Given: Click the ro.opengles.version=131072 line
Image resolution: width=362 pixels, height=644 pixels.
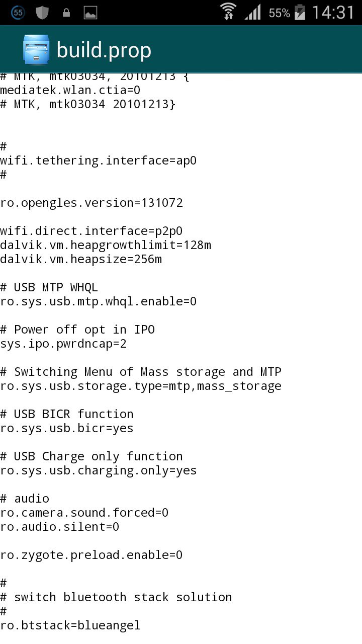Looking at the screenshot, I should [92, 203].
